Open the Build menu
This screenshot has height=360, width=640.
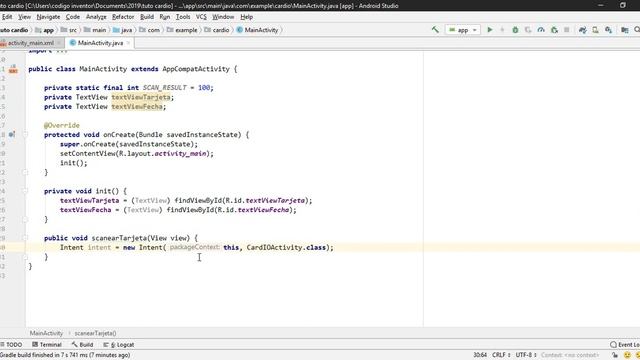[147, 17]
